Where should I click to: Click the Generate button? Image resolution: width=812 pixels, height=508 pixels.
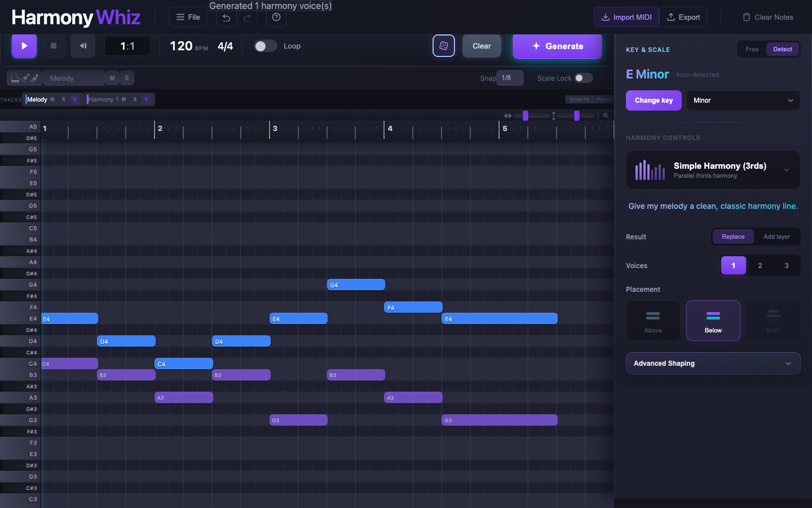[557, 46]
